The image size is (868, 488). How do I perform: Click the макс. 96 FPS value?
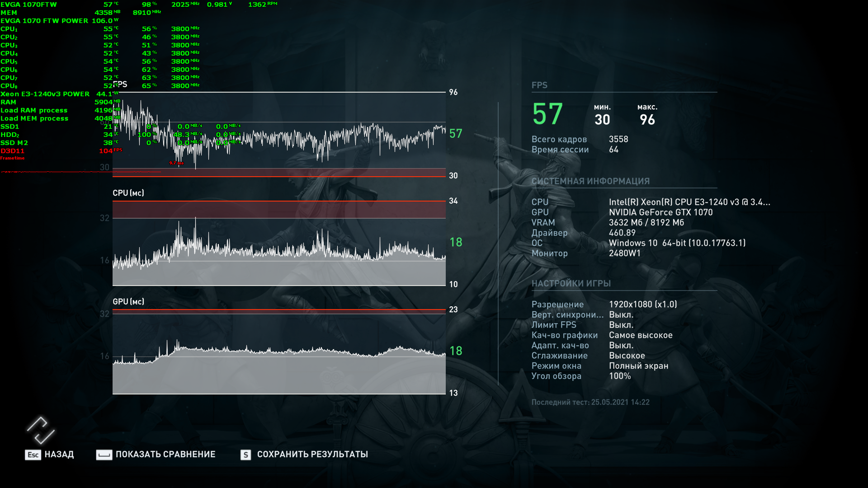[647, 120]
